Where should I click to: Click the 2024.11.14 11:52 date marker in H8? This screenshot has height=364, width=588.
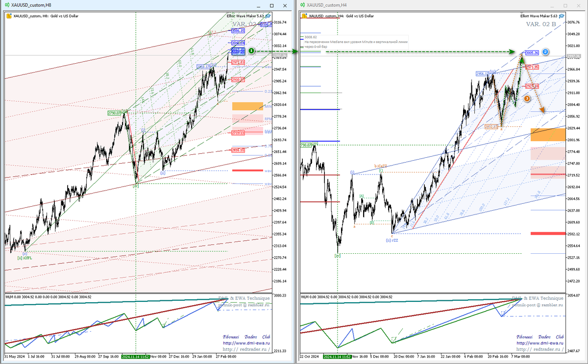[136, 357]
